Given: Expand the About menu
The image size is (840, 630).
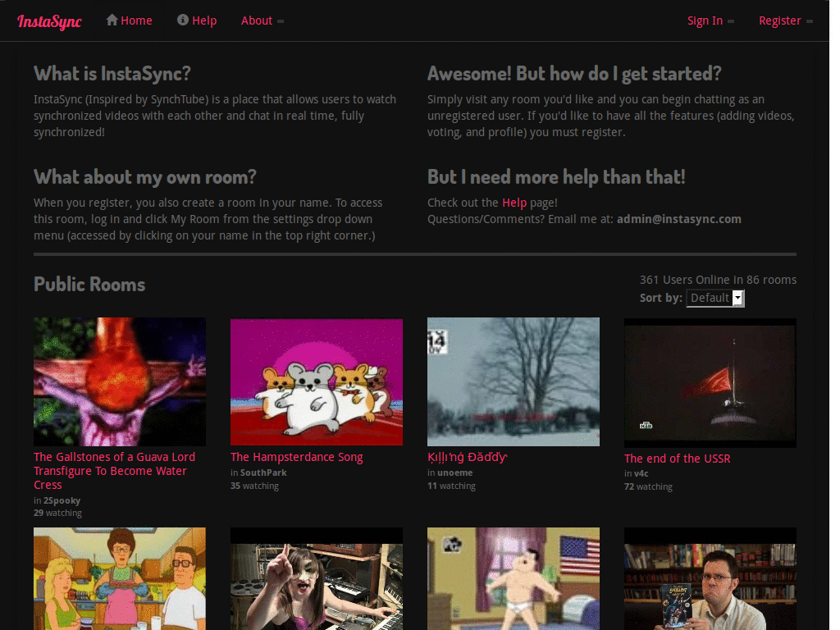Looking at the screenshot, I should pos(262,21).
